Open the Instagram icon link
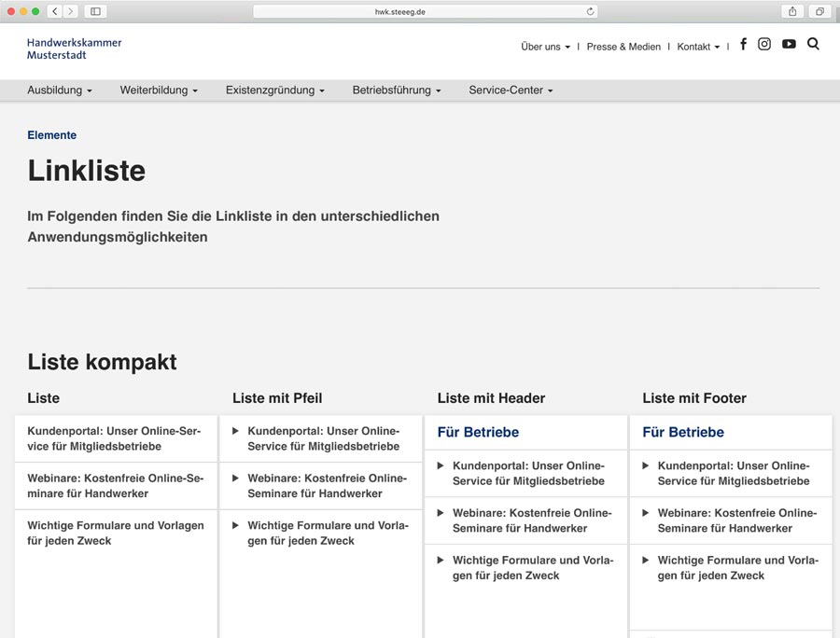The image size is (840, 638). point(764,44)
